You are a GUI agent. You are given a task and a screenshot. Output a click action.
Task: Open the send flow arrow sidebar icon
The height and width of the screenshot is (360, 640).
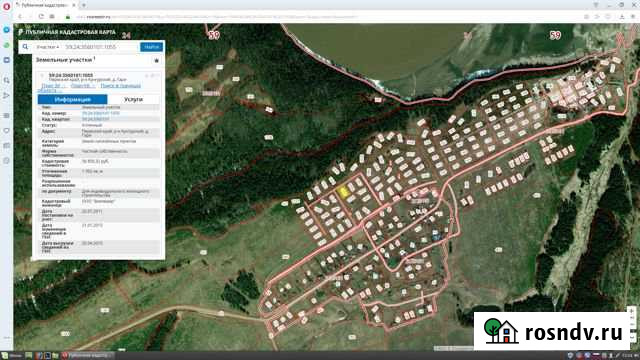[6, 96]
